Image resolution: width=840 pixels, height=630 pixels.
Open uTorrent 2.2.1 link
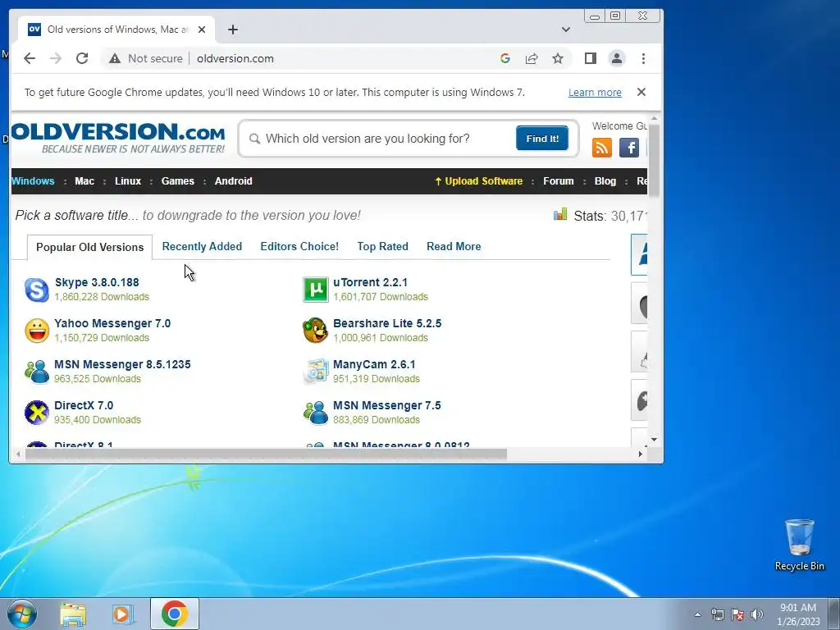tap(370, 282)
